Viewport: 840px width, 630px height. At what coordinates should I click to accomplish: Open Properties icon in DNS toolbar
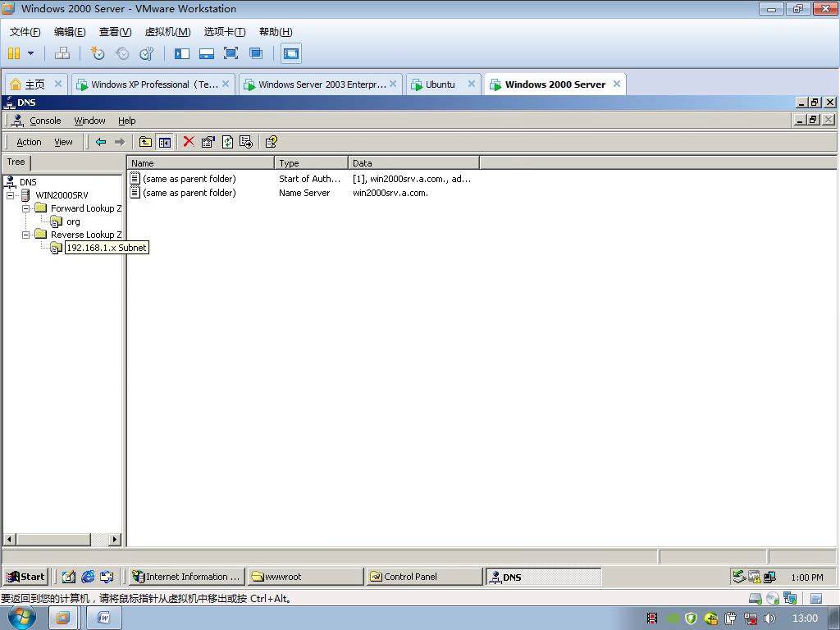pyautogui.click(x=208, y=142)
